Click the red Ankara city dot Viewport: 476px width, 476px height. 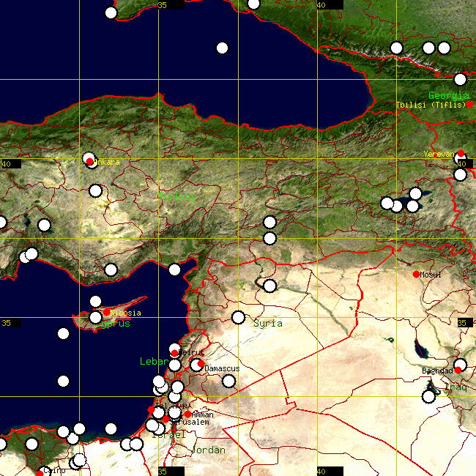[x=89, y=162]
